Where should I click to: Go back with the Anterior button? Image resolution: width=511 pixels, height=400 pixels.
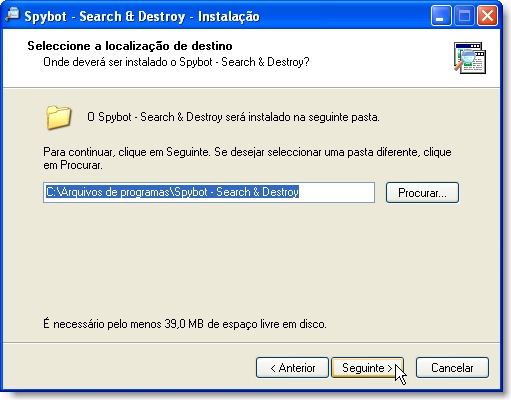click(x=292, y=368)
